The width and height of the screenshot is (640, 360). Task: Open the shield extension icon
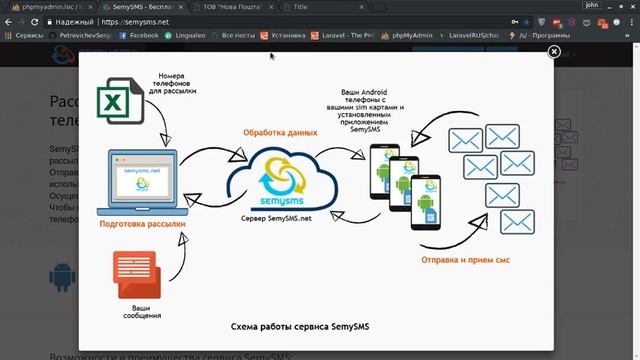pos(542,22)
